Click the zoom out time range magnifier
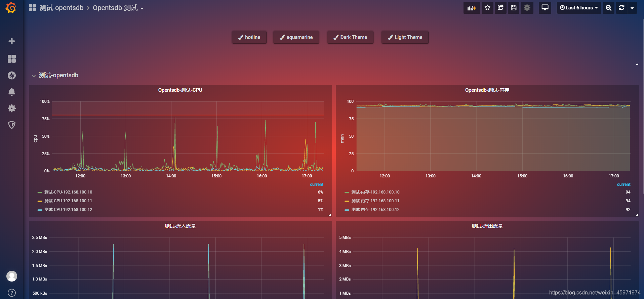This screenshot has height=299, width=644. 608,8
